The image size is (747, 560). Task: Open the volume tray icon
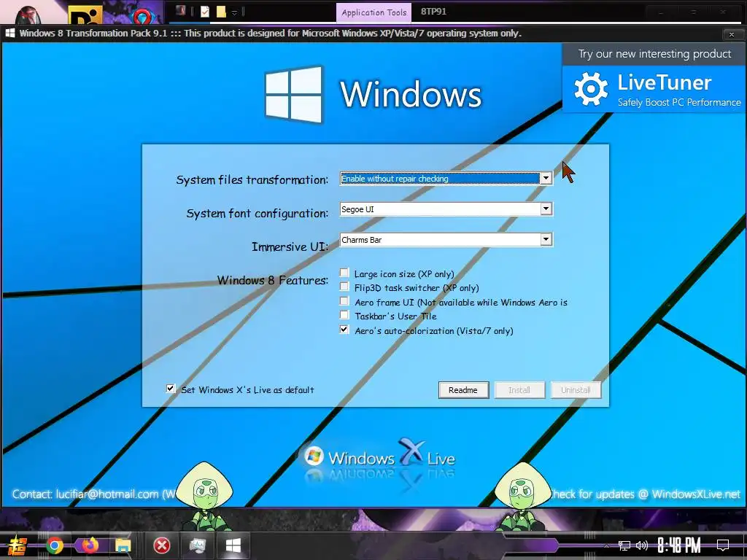click(642, 545)
